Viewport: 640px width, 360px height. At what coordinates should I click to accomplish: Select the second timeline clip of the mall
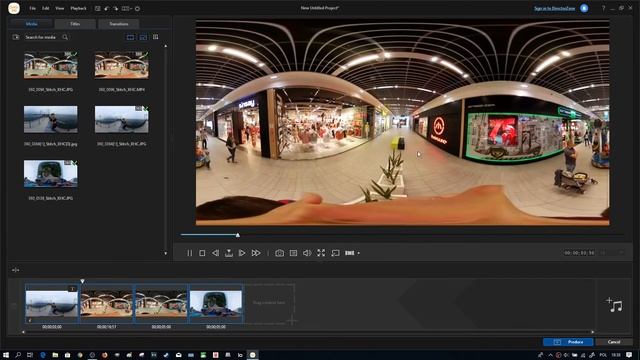(x=107, y=304)
